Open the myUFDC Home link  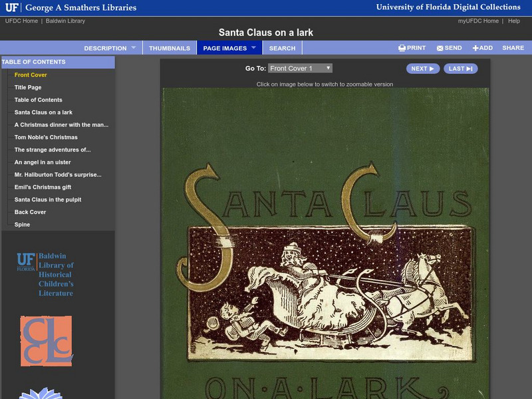click(478, 21)
